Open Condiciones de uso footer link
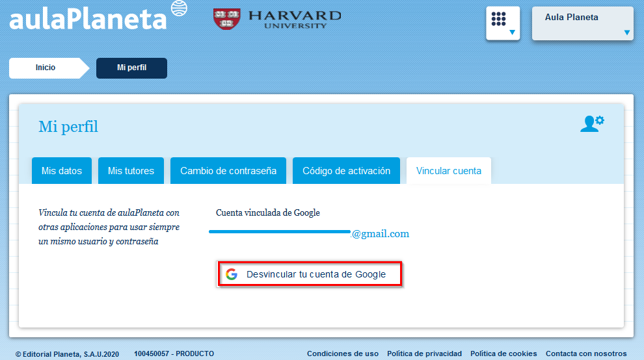This screenshot has height=360, width=644. 342,354
